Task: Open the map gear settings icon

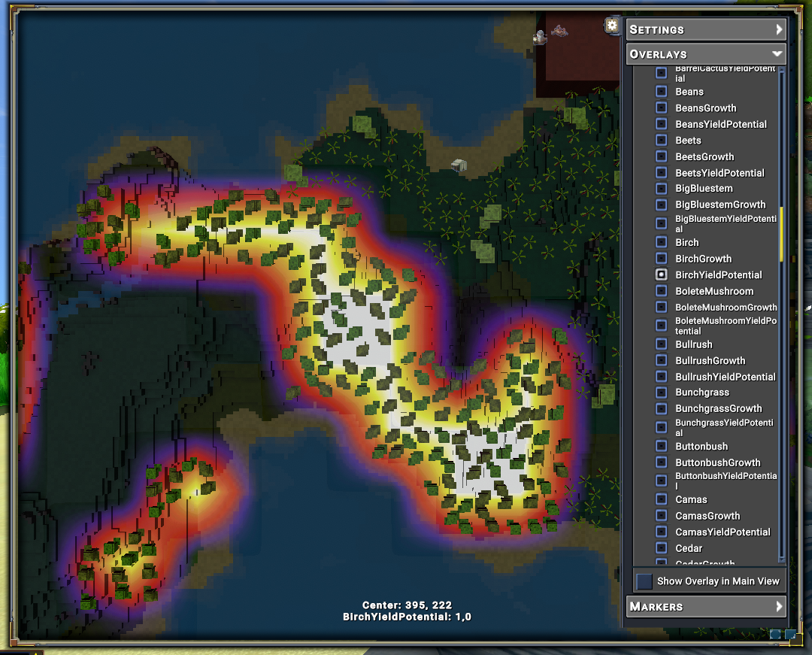Action: (x=612, y=26)
